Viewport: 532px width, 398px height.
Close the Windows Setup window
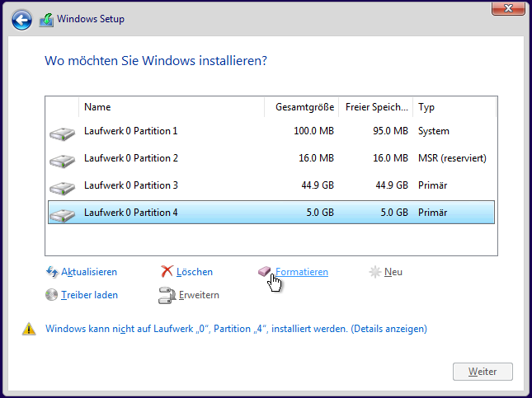click(508, 8)
